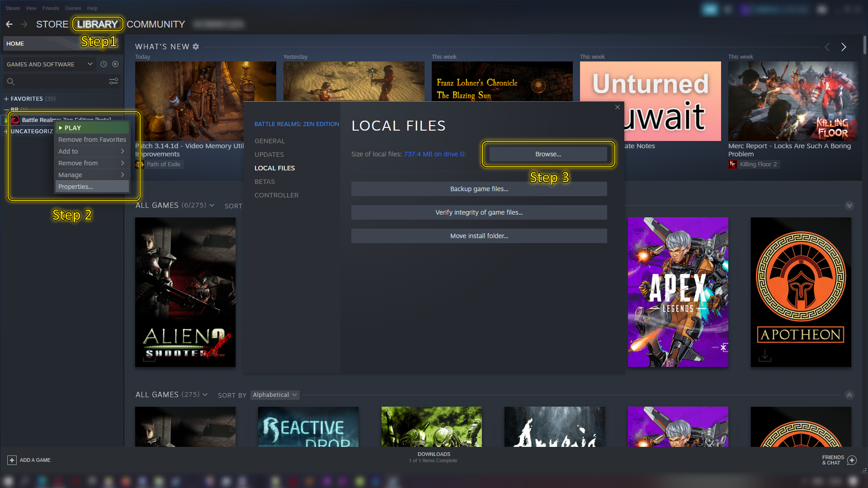This screenshot has width=868, height=488.
Task: Open Reactive Drop game cover
Action: pyautogui.click(x=308, y=427)
